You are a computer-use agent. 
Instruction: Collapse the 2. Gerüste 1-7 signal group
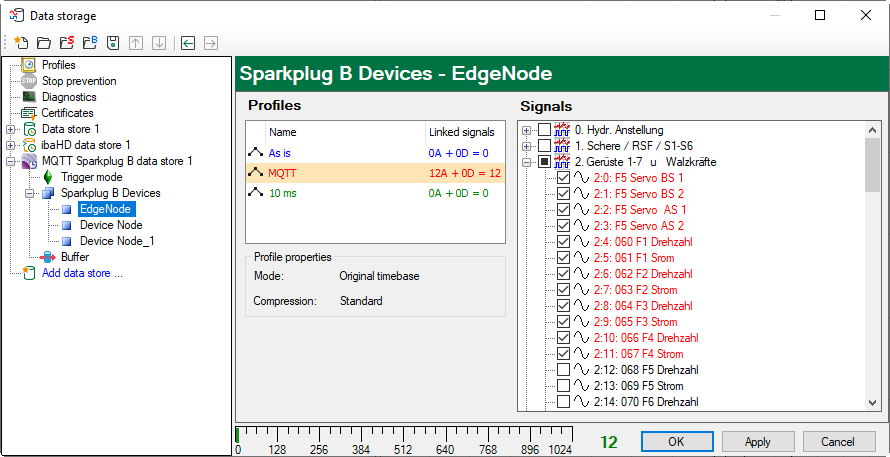point(527,162)
